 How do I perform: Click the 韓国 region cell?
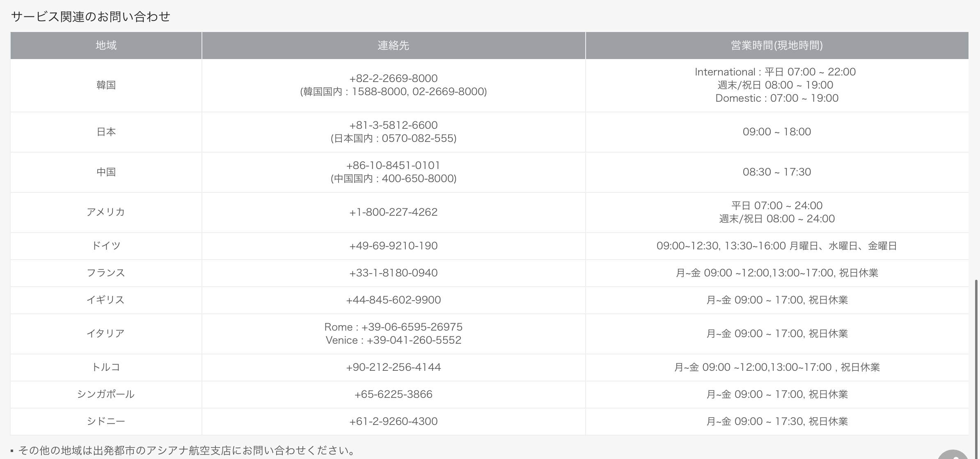(x=106, y=85)
